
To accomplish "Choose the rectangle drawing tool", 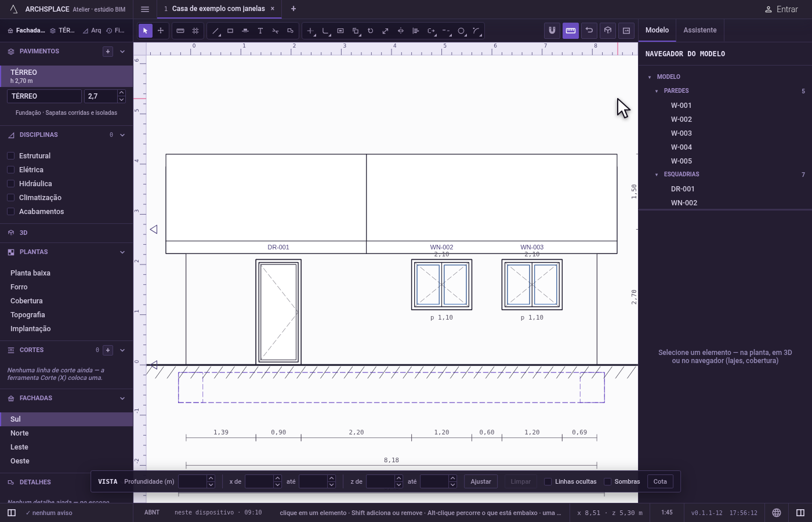I will tap(230, 31).
